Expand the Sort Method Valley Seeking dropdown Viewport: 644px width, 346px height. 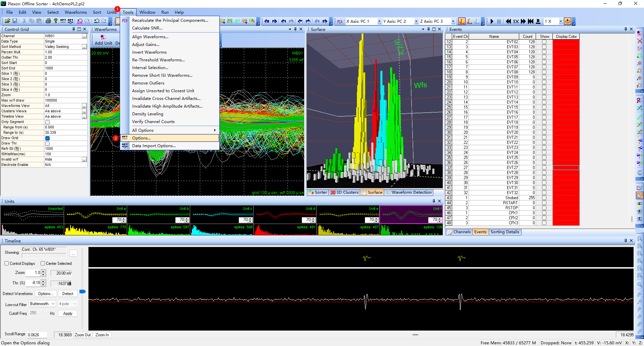pos(84,47)
